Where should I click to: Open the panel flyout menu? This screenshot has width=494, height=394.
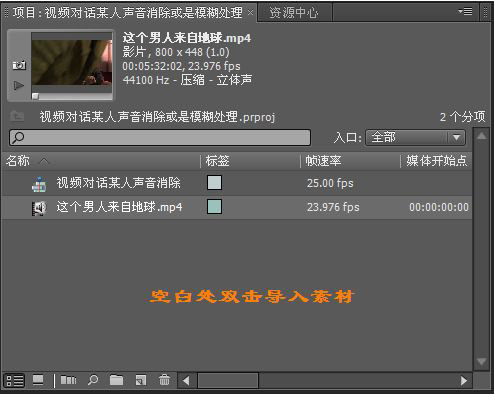465,11
